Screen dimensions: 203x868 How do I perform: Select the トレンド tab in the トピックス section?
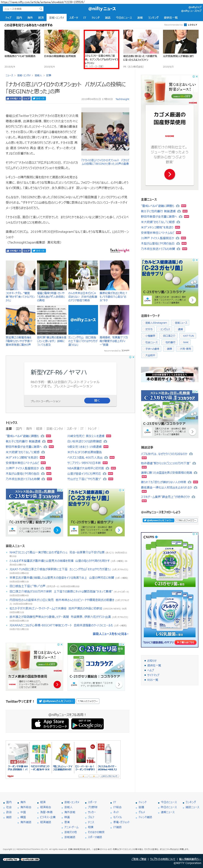92,429
